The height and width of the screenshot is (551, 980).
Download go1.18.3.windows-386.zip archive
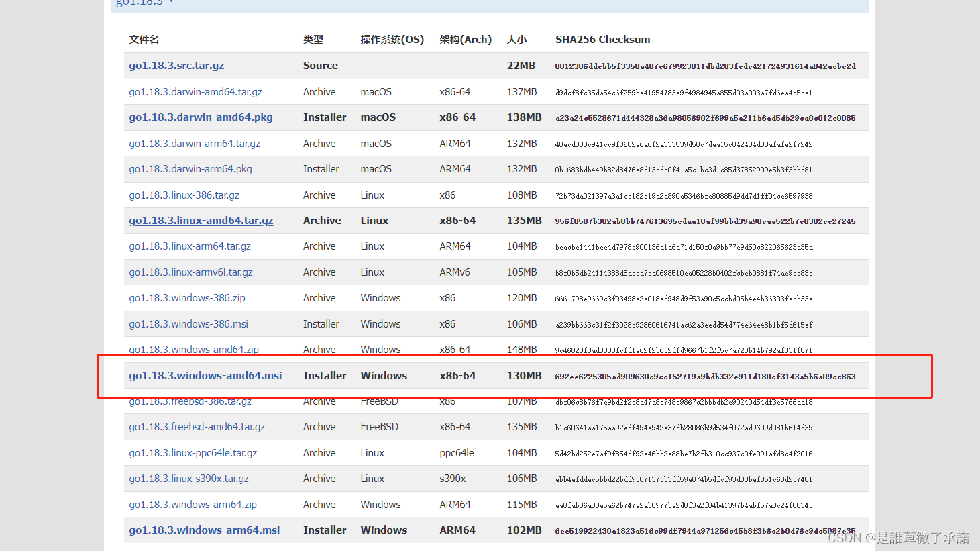click(x=187, y=298)
